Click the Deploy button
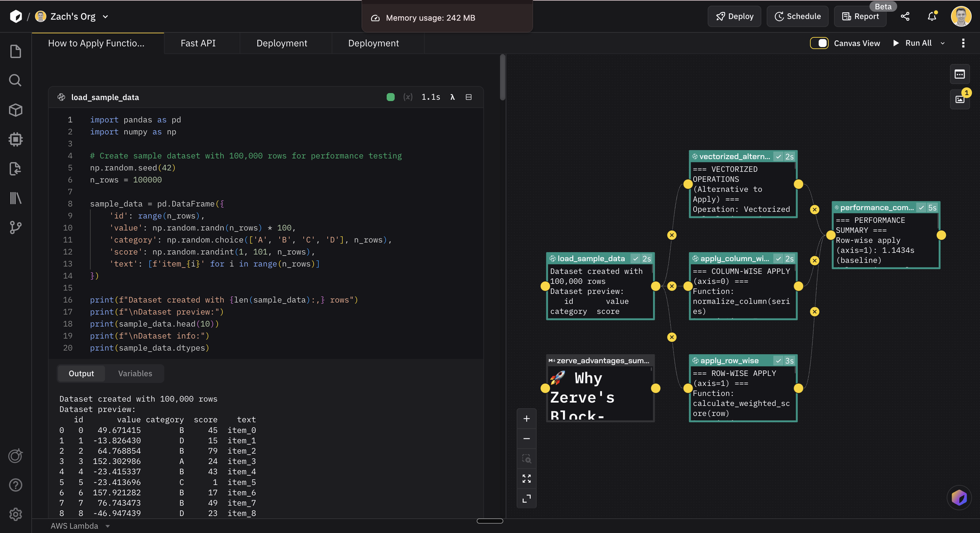 [734, 16]
